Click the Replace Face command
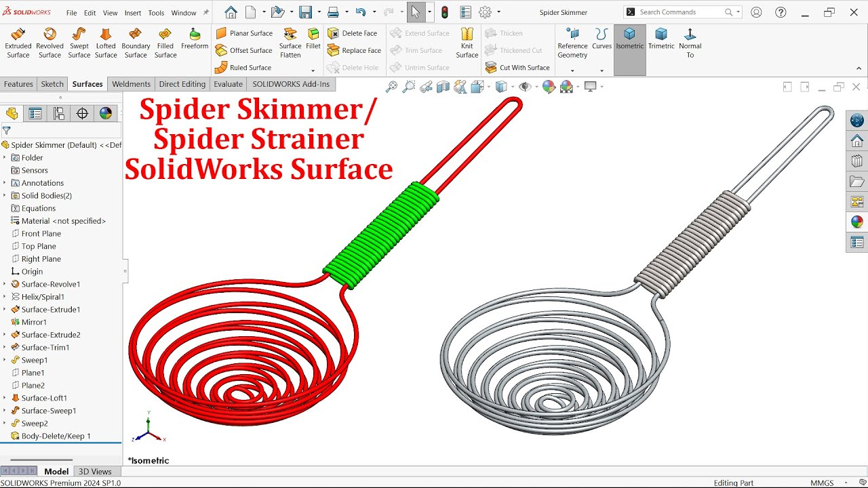 (355, 50)
